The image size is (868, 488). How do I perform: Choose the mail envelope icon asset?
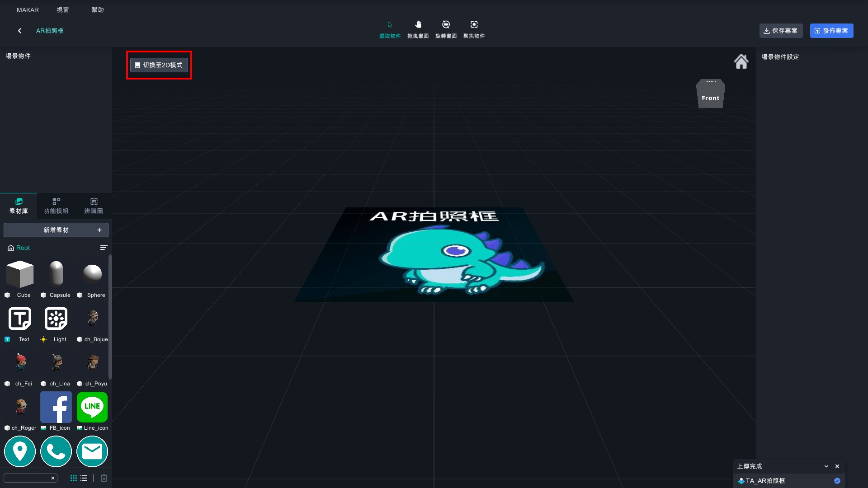(92, 451)
